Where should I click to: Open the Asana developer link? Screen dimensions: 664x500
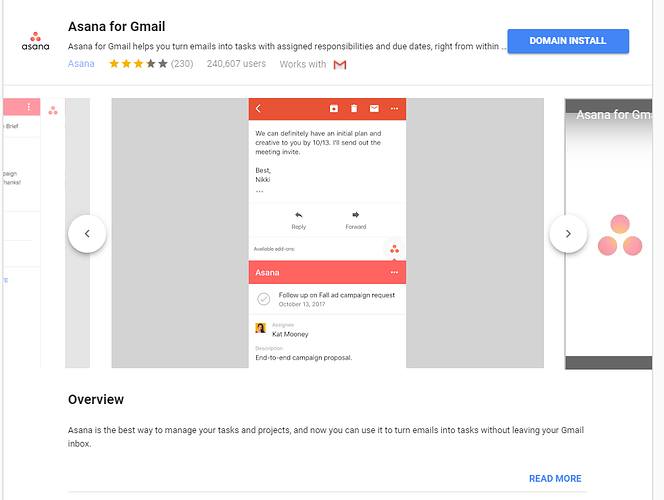81,64
